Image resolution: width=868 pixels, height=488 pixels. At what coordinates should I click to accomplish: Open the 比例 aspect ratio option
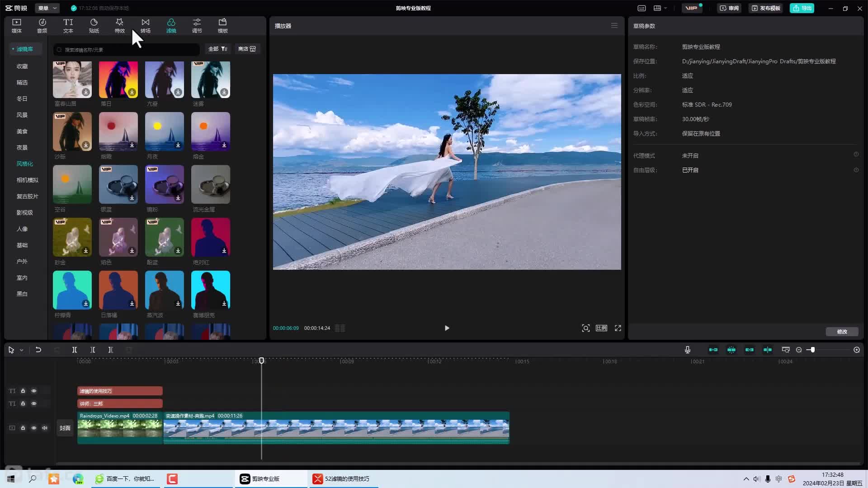tap(601, 328)
